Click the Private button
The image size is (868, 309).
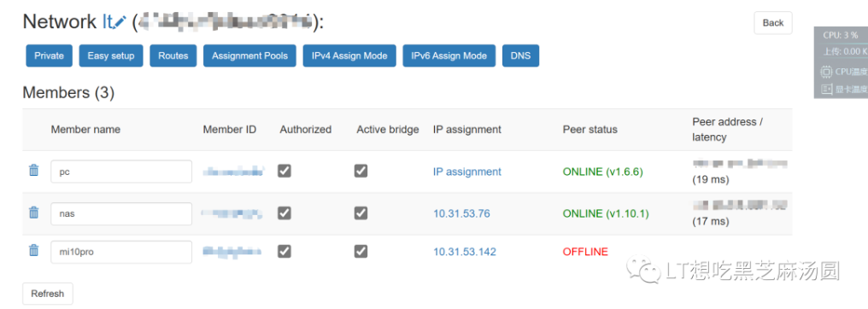click(x=50, y=55)
